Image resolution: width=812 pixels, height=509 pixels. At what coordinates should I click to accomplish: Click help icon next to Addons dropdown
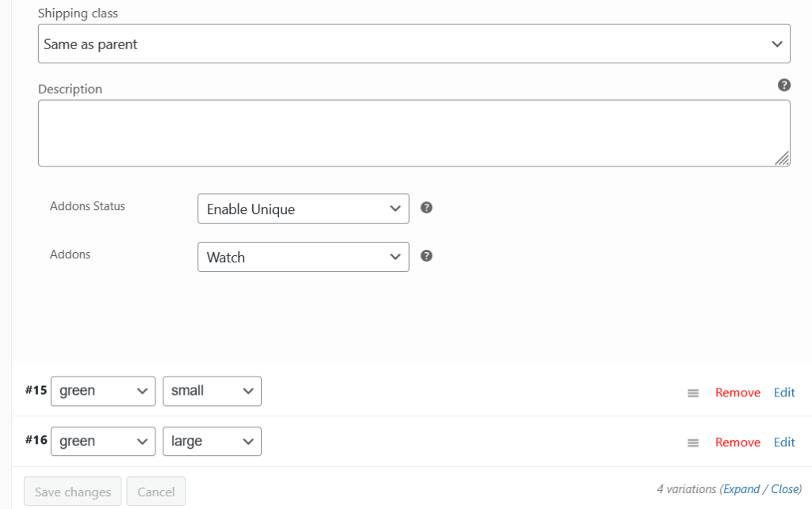[x=426, y=256]
